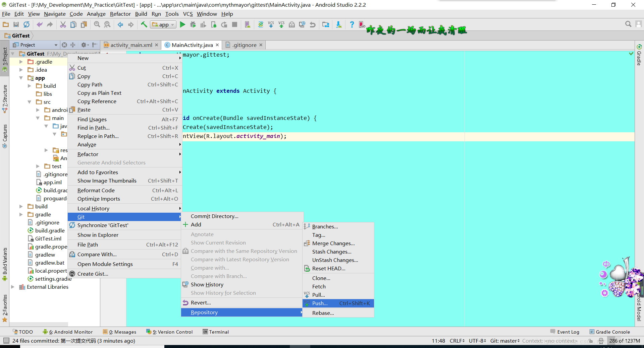Screen dimensions: 644x348
Task: Collapse the src folder in tree
Action: click(29, 102)
